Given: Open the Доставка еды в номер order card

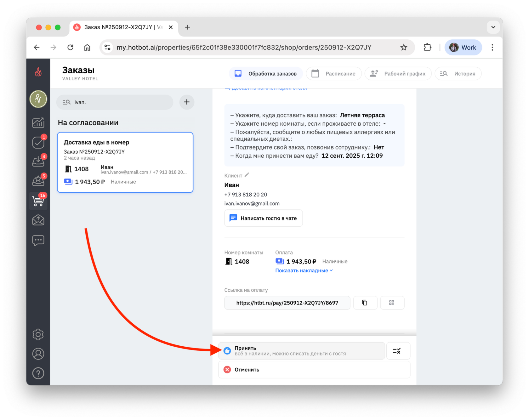Looking at the screenshot, I should tap(125, 162).
